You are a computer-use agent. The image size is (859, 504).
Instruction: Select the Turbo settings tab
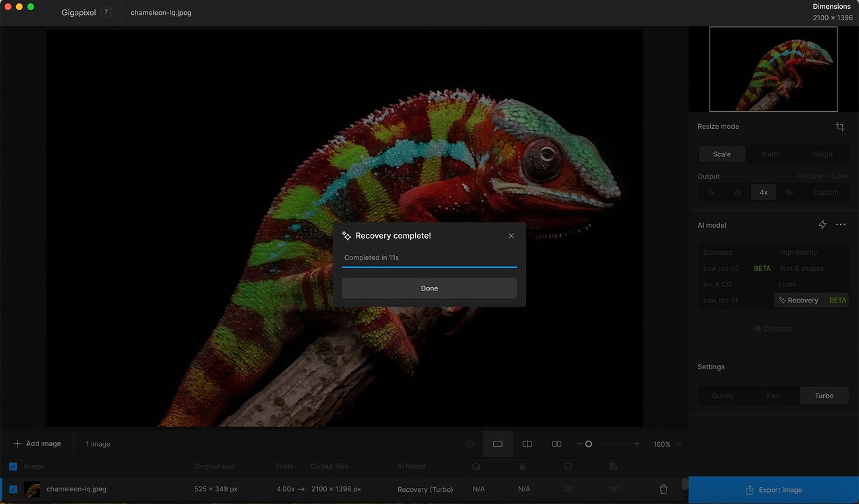(824, 396)
